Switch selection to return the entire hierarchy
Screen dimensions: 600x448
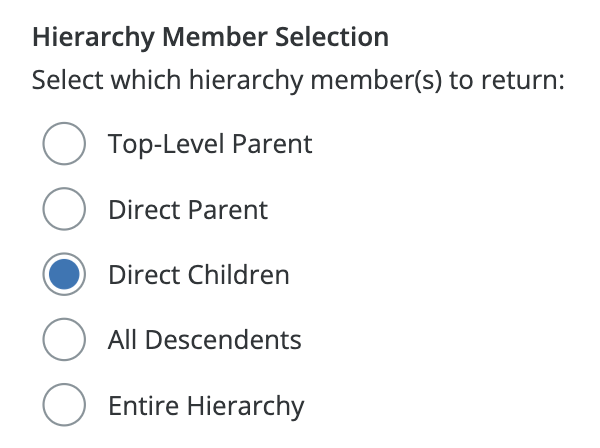(x=63, y=406)
